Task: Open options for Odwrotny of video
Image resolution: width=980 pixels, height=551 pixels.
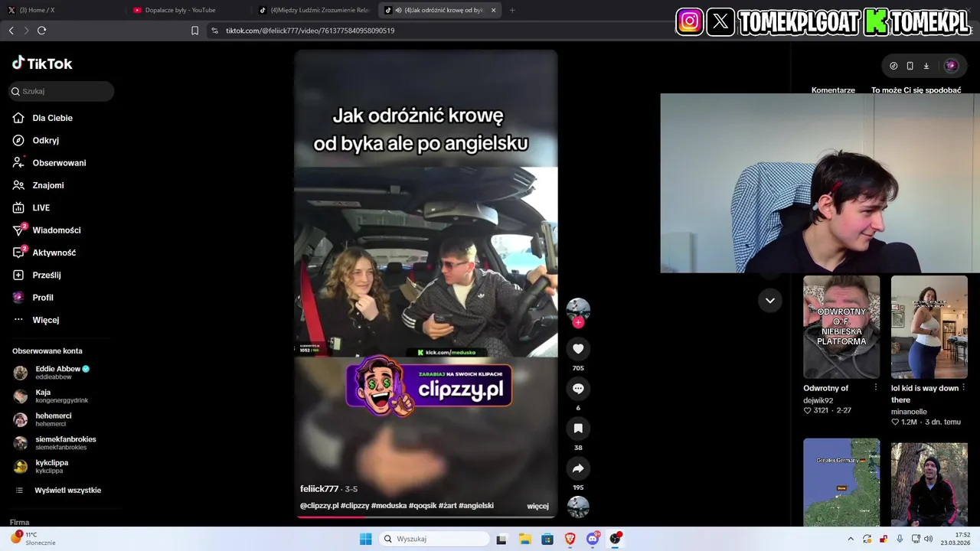Action: click(x=876, y=388)
